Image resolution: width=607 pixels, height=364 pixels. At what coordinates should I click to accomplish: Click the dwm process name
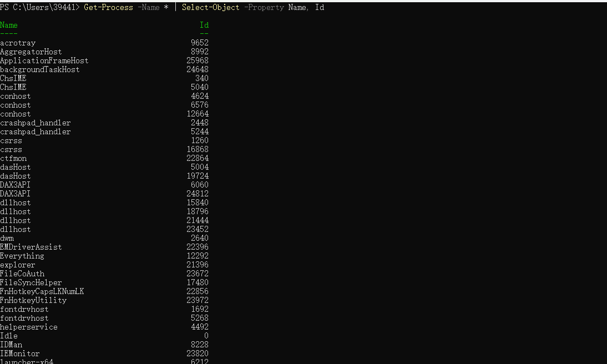(x=7, y=238)
